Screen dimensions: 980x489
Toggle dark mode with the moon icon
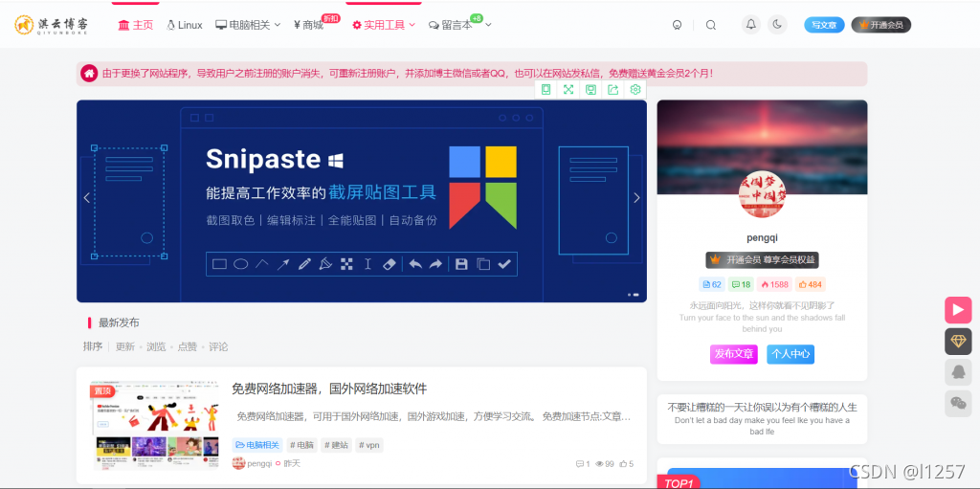coord(777,24)
